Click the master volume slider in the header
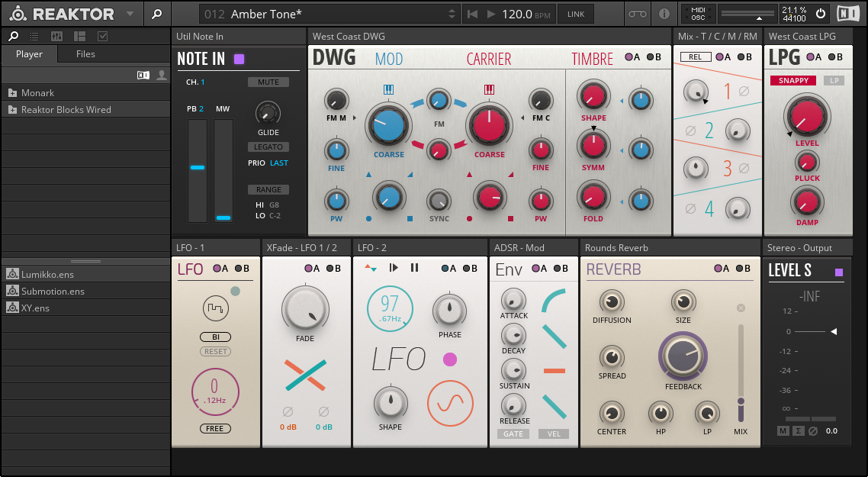868x477 pixels. pyautogui.click(x=747, y=14)
